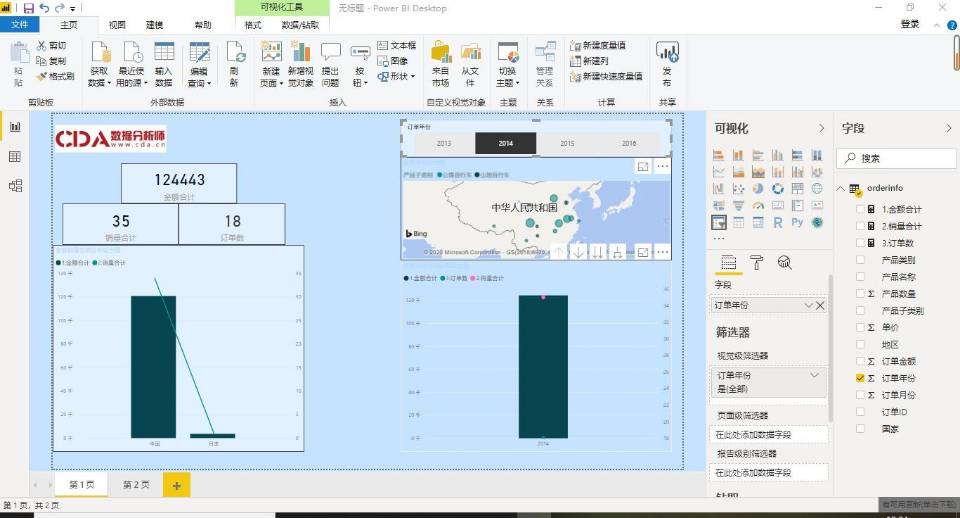Open the Model relationships view in sidebar
This screenshot has height=518, width=960.
click(15, 186)
